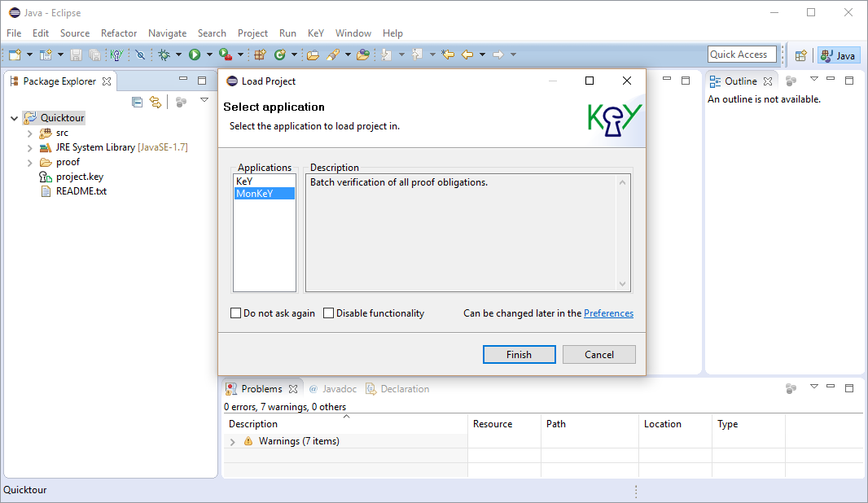The height and width of the screenshot is (503, 868).
Task: Click the Quick Access search field
Action: 742,55
